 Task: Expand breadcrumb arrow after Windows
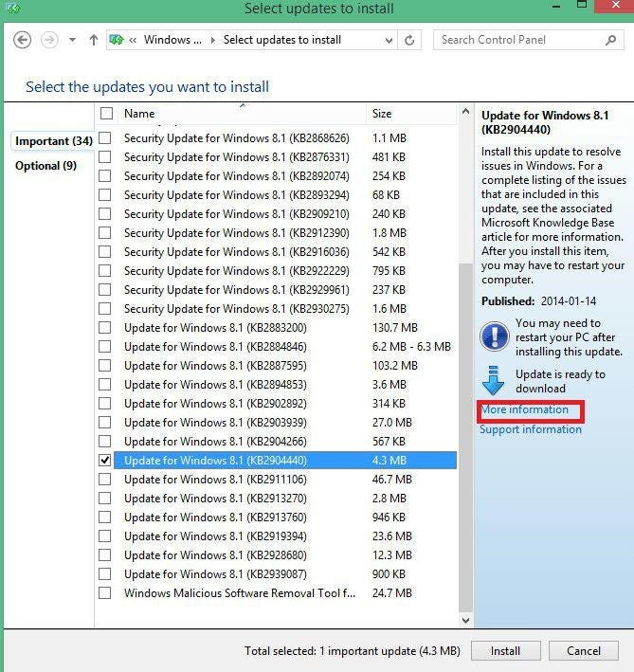tap(212, 41)
